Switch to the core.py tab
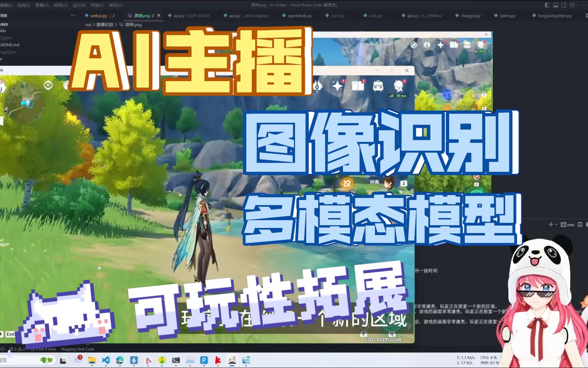588x368 pixels. pyautogui.click(x=335, y=16)
